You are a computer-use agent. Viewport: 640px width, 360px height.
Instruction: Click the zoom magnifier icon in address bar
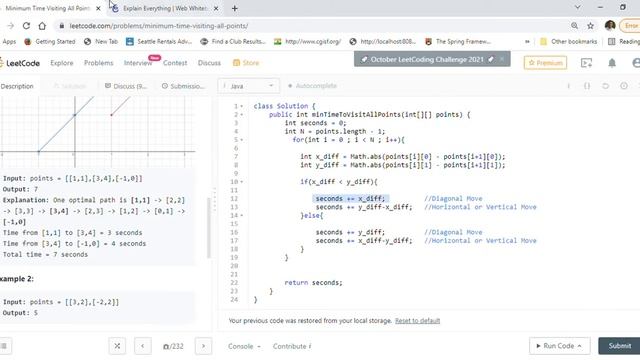[x=574, y=26]
